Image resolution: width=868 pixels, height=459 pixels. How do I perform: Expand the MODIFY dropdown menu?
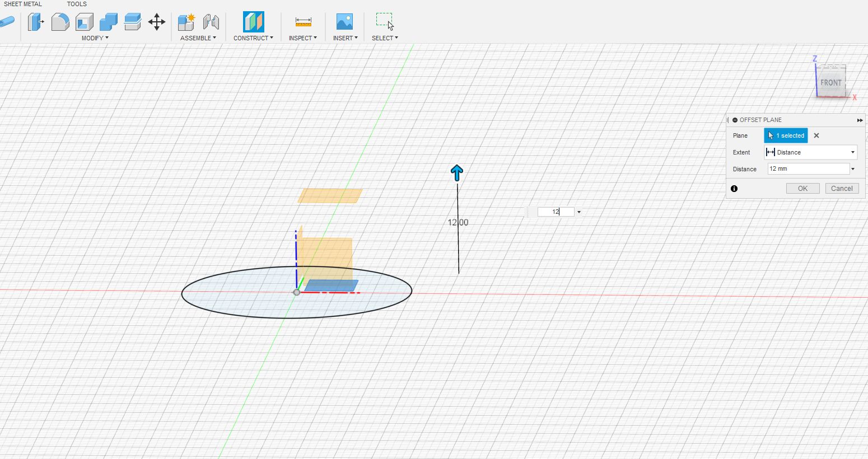coord(95,38)
